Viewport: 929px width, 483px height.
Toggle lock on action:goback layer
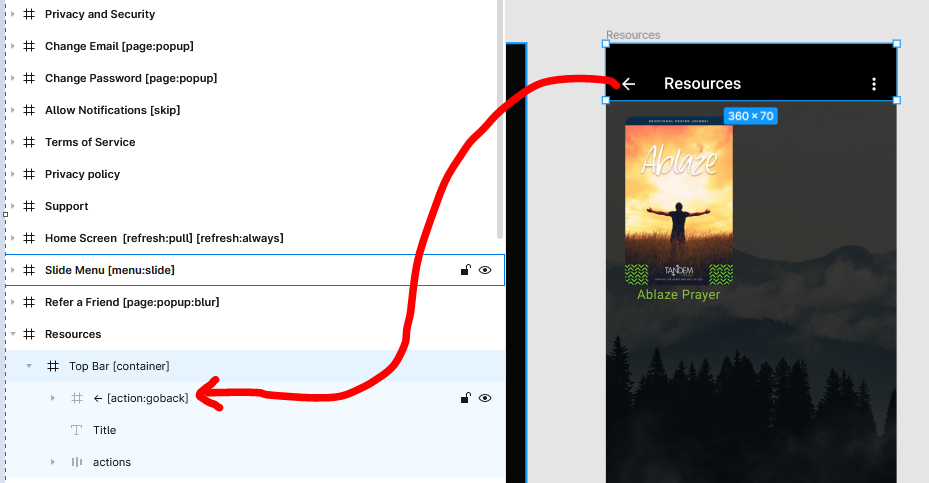click(x=466, y=398)
